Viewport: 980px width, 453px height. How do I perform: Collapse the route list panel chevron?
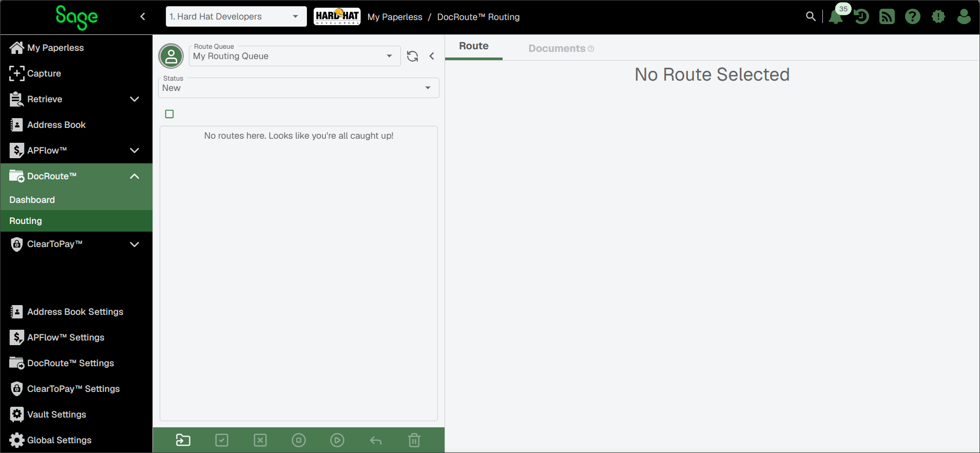coord(432,56)
